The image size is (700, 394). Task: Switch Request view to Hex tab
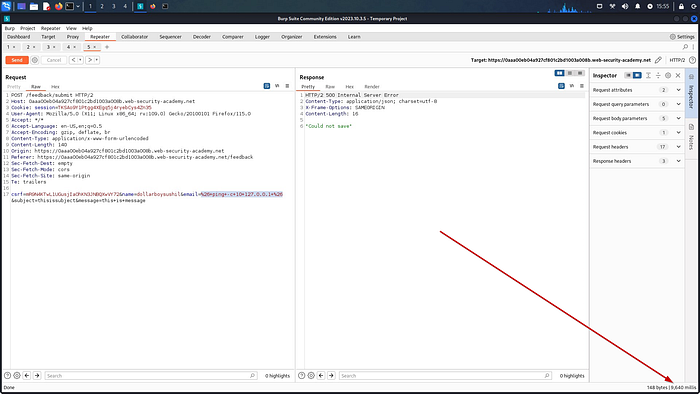55,87
